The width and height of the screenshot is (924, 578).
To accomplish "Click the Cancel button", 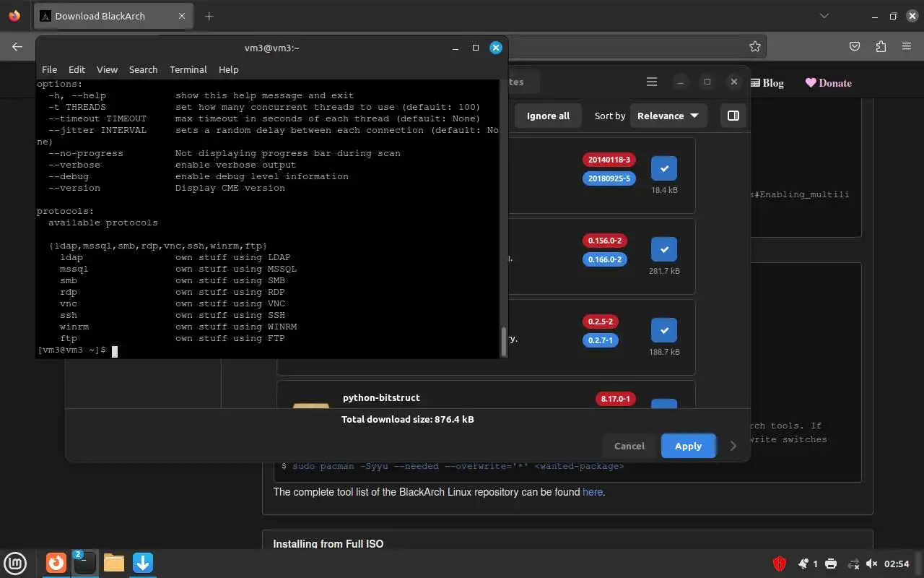I will click(x=629, y=446).
